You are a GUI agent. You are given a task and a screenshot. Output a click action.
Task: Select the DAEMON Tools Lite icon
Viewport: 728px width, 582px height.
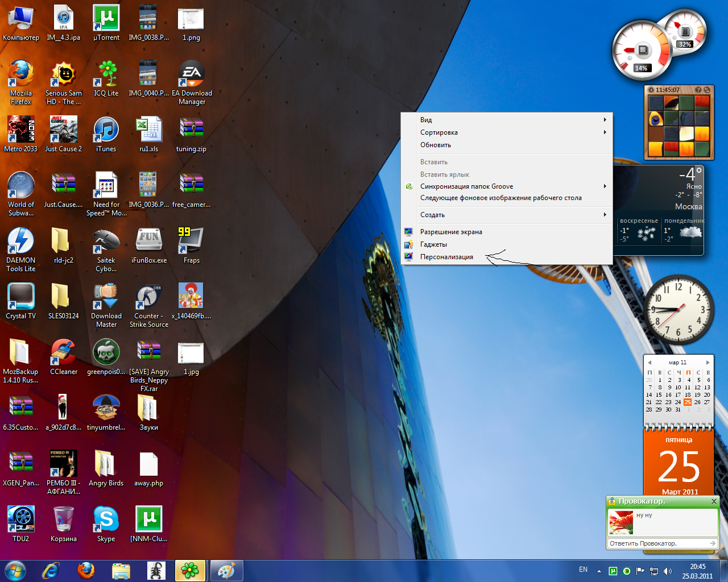tap(21, 250)
